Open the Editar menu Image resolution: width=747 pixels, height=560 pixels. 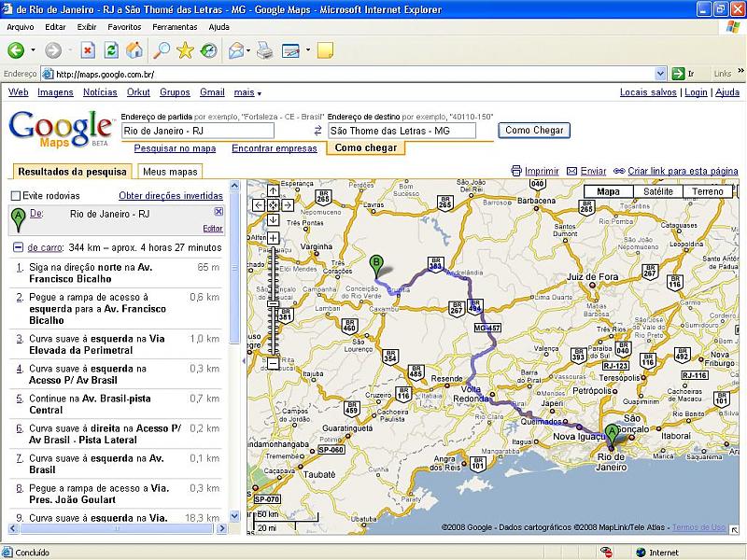click(x=55, y=27)
